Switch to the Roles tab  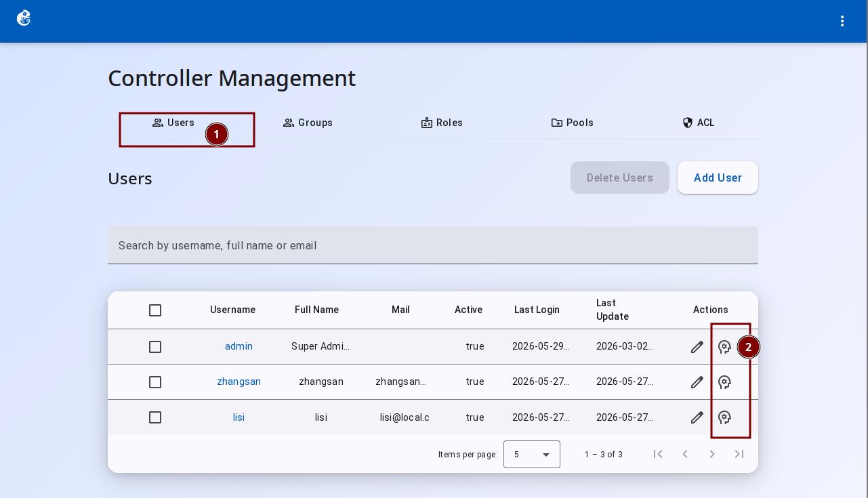pyautogui.click(x=442, y=123)
